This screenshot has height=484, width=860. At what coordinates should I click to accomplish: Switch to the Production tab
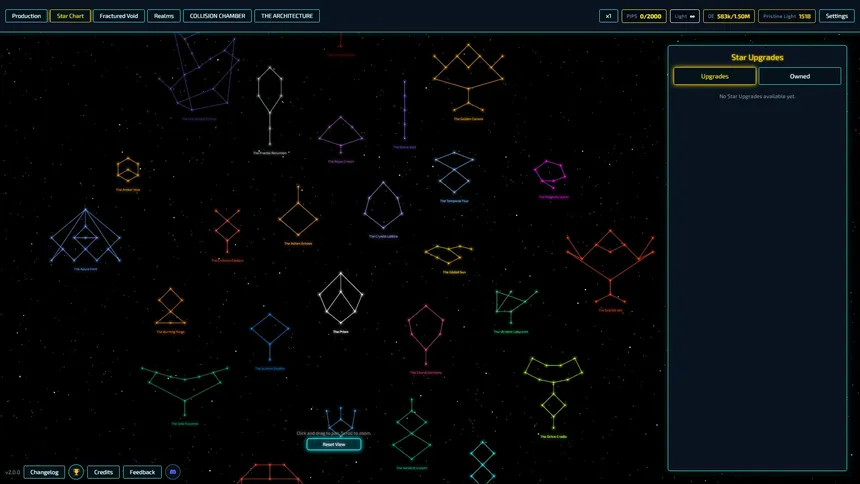point(26,16)
